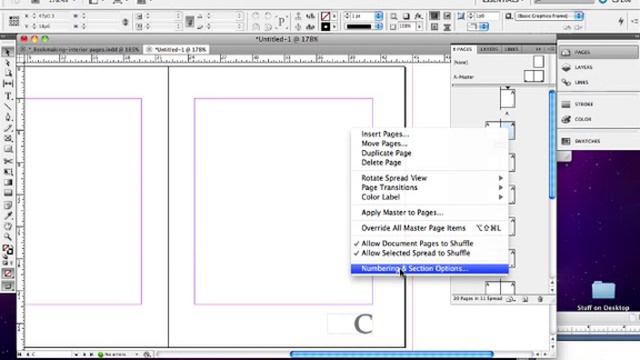Click the Pages panel vertical scrollbar

click(552, 144)
